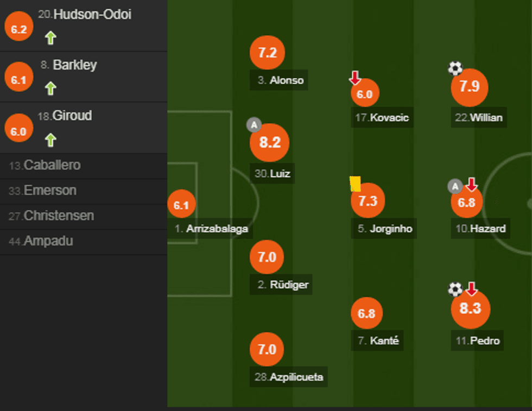Select Luiz's 8.2 rating circle
The width and height of the screenshot is (532, 411).
(x=269, y=143)
